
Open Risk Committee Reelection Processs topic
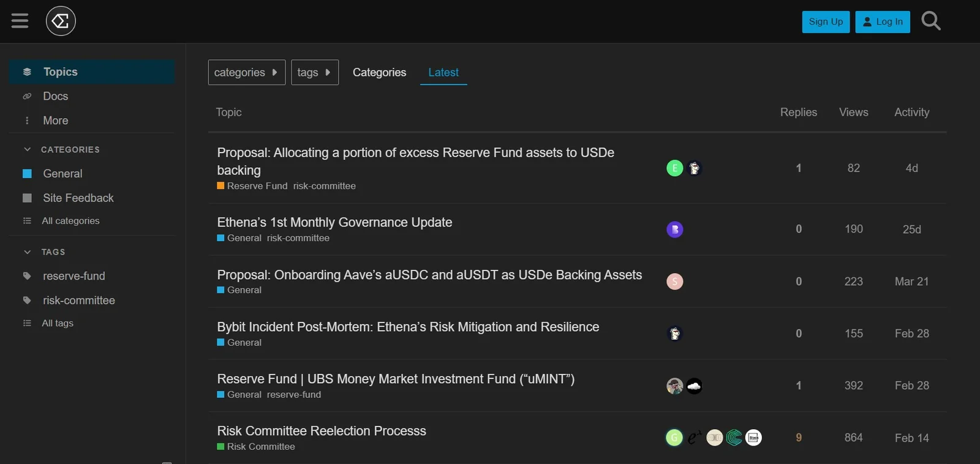(322, 431)
